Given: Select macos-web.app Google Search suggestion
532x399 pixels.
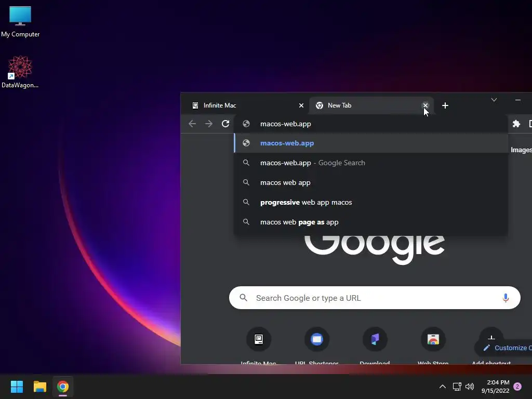Looking at the screenshot, I should 371,163.
